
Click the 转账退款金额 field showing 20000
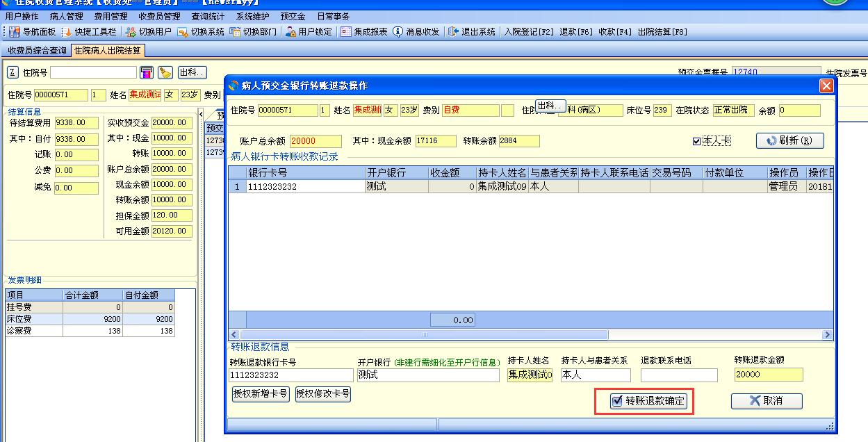769,375
